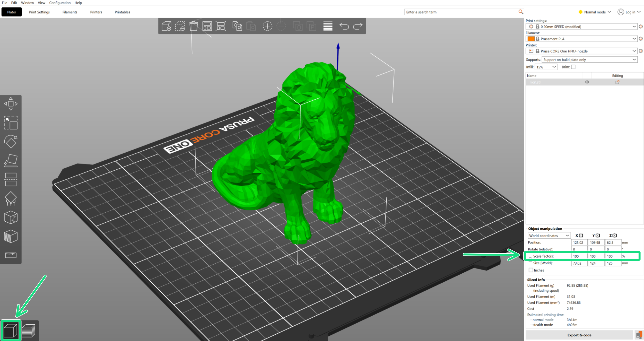644x341 pixels.
Task: Click the Arrange objects toolbar icon
Action: (x=207, y=26)
